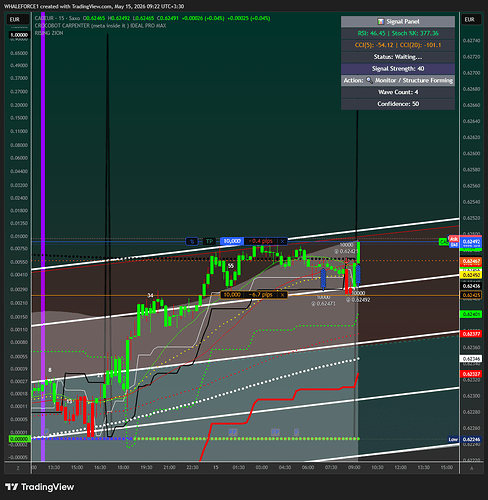
Task: Click the 09:00 time axis label
Action: (x=354, y=467)
